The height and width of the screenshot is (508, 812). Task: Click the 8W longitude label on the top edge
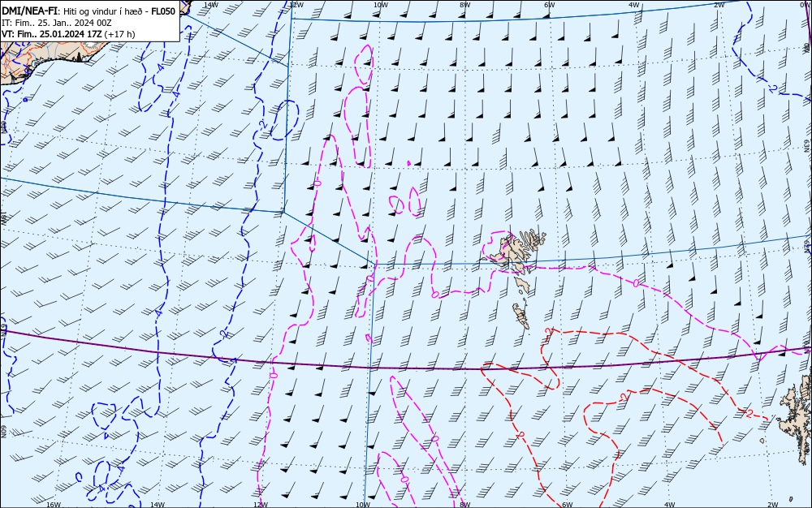point(465,5)
